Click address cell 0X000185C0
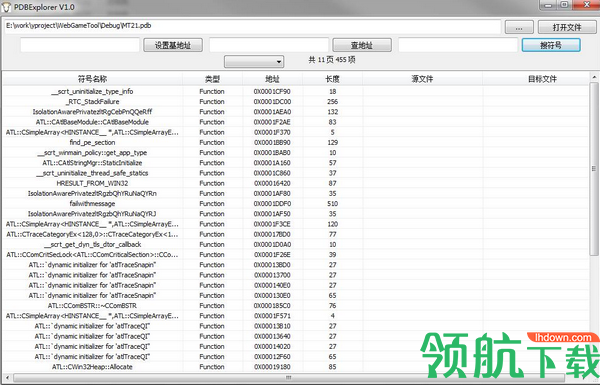Screen dimensions: 600x385 click(272, 306)
